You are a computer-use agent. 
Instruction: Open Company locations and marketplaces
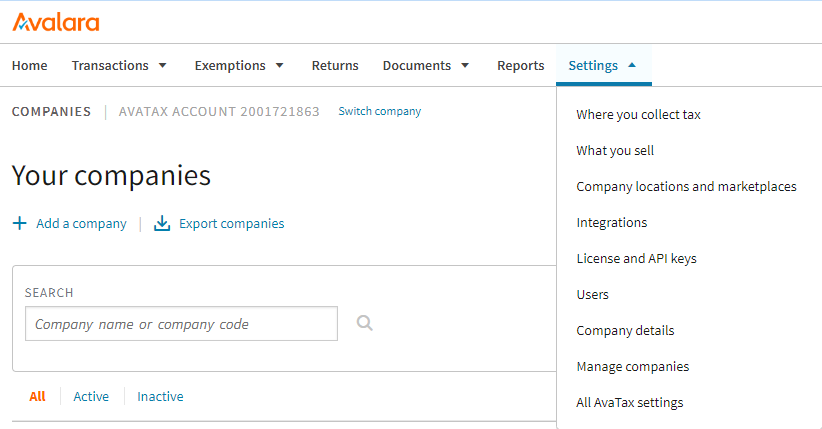686,187
